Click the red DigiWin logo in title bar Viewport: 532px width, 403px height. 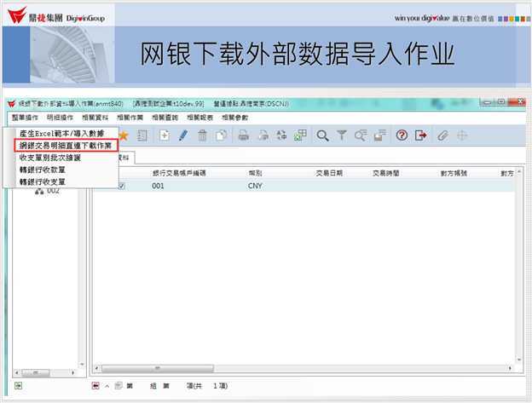coord(12,104)
